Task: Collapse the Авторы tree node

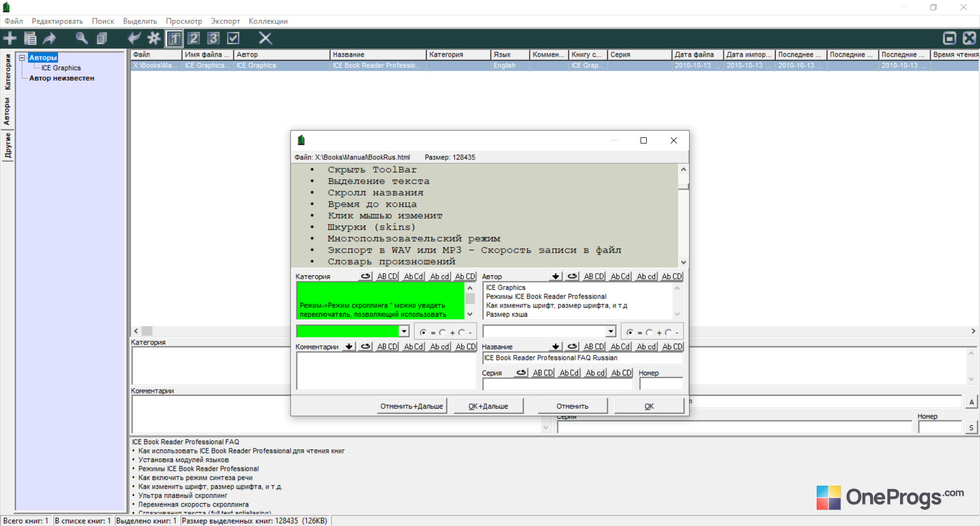Action: coord(22,58)
